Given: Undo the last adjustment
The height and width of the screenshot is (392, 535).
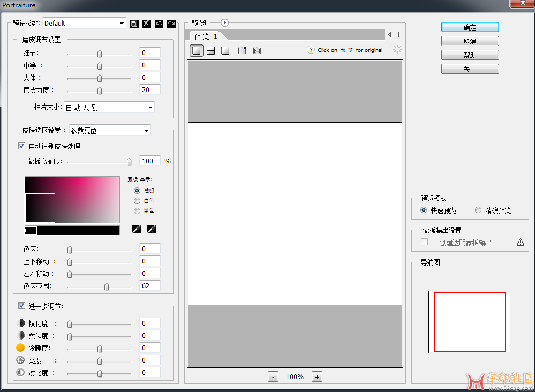Looking at the screenshot, I should (159, 24).
